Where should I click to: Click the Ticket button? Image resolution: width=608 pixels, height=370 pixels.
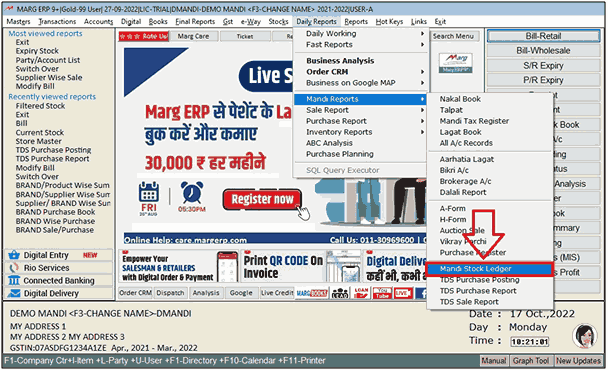point(245,36)
